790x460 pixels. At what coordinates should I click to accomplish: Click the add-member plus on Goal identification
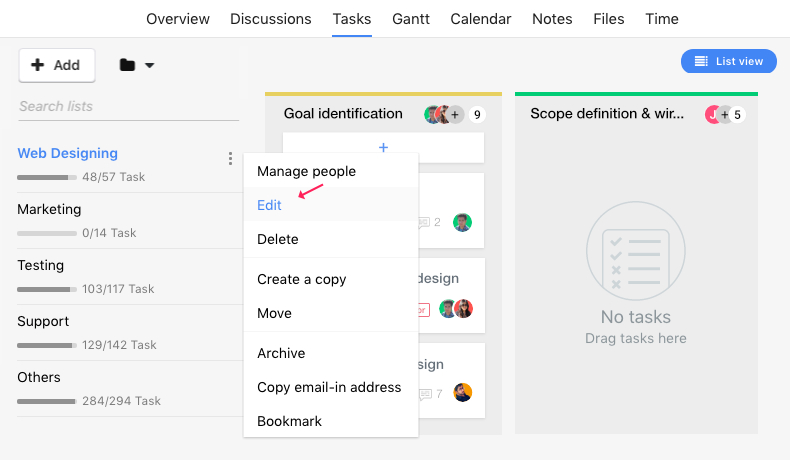pyautogui.click(x=455, y=115)
